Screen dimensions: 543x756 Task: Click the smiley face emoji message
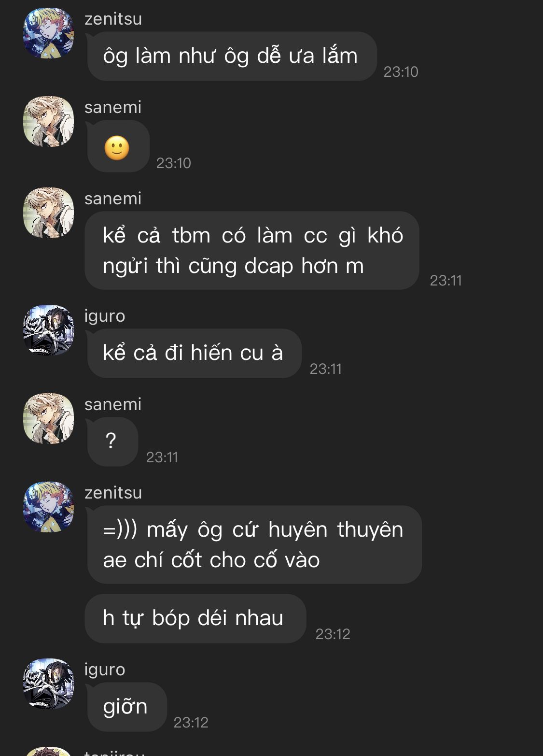pyautogui.click(x=117, y=146)
